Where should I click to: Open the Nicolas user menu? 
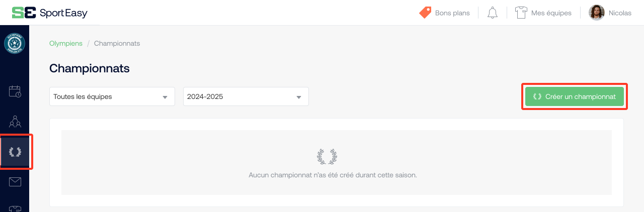[610, 13]
